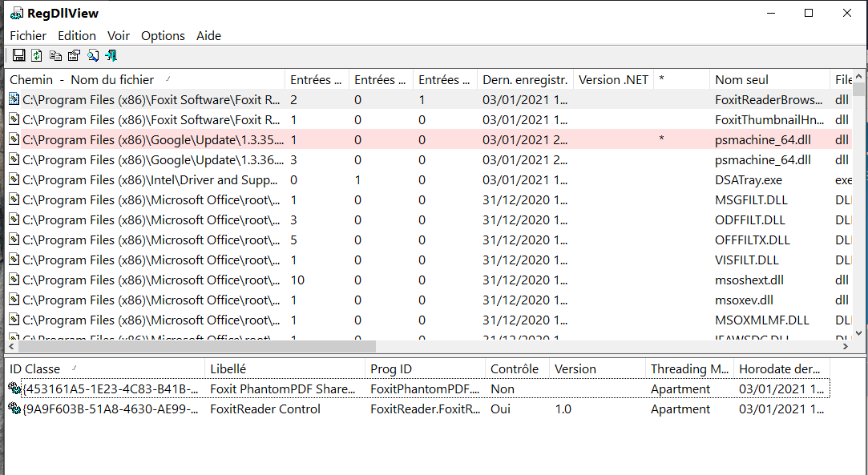Select the Intel\Driver and Supp... path row

pyautogui.click(x=150, y=179)
